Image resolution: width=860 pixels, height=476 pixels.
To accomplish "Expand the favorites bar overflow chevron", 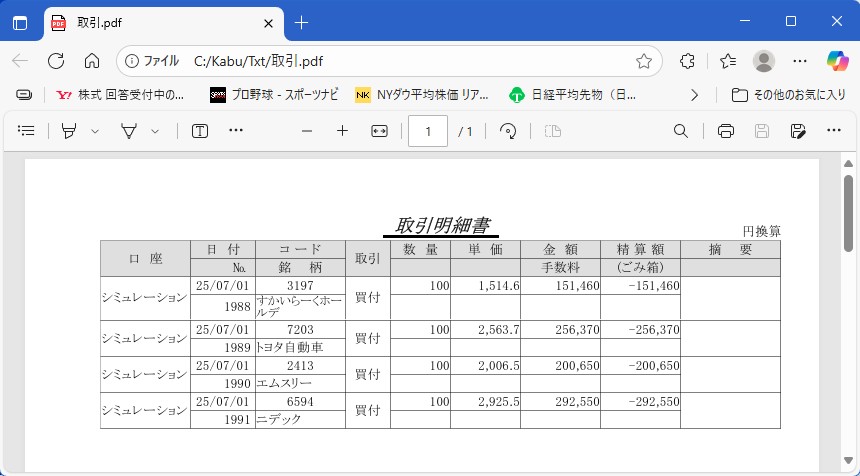I will (694, 95).
